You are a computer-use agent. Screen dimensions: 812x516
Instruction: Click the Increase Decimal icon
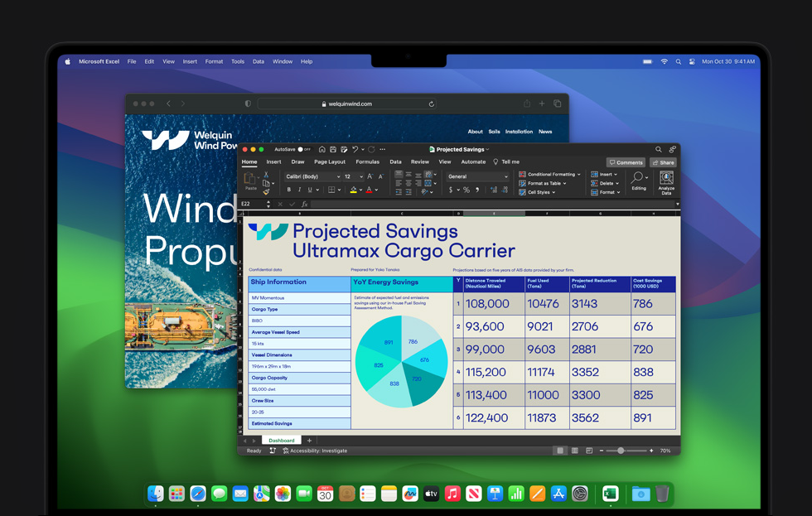[493, 190]
